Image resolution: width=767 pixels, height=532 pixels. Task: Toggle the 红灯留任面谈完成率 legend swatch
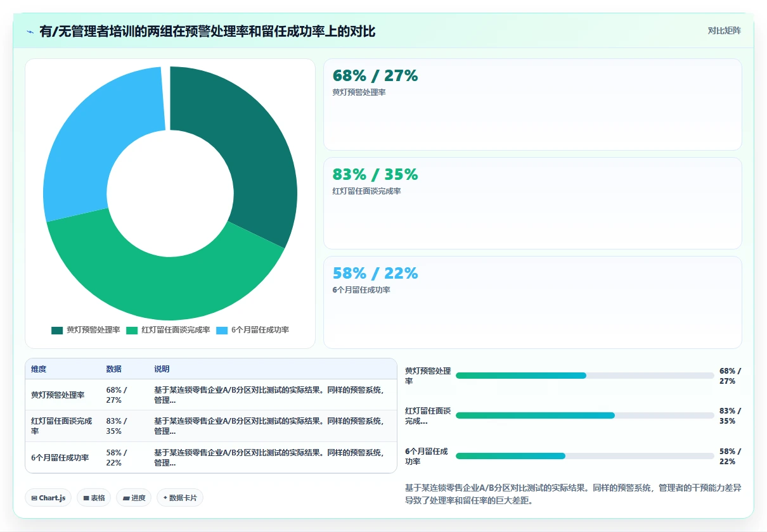pyautogui.click(x=132, y=330)
